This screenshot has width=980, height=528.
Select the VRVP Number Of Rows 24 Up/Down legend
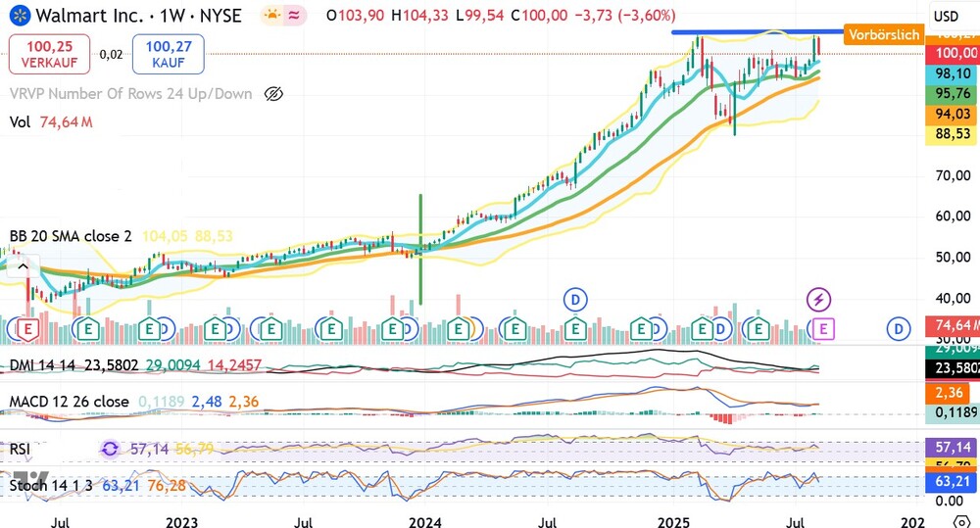pos(131,94)
